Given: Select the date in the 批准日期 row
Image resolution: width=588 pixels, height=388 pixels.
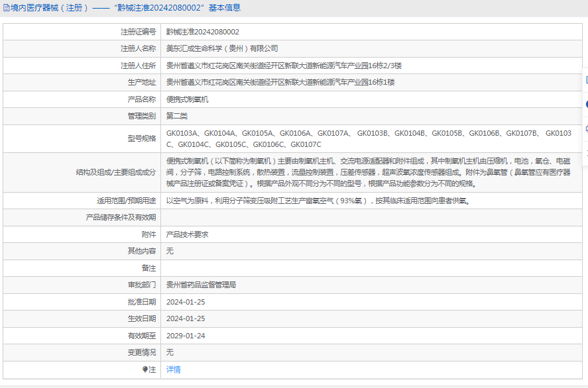Looking at the screenshot, I should (186, 302).
